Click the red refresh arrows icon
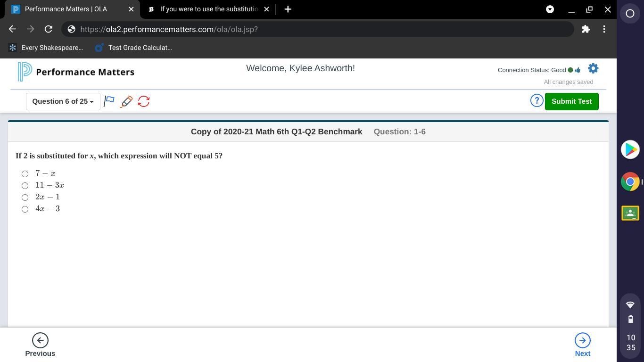The image size is (644, 362). tap(144, 101)
